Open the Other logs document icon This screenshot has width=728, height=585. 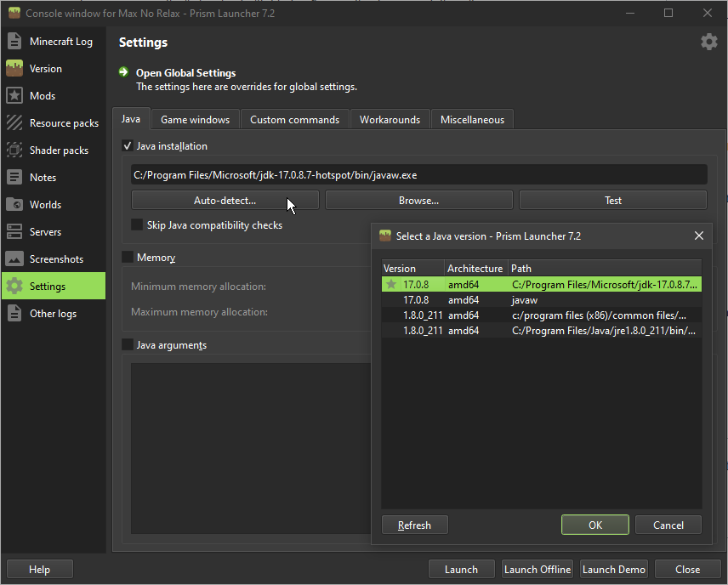(14, 314)
